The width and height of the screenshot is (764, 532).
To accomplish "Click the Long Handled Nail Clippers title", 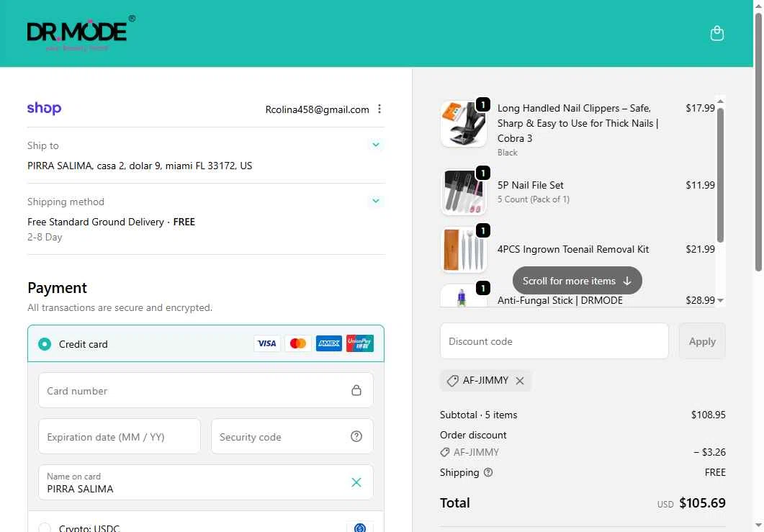I will pos(578,123).
